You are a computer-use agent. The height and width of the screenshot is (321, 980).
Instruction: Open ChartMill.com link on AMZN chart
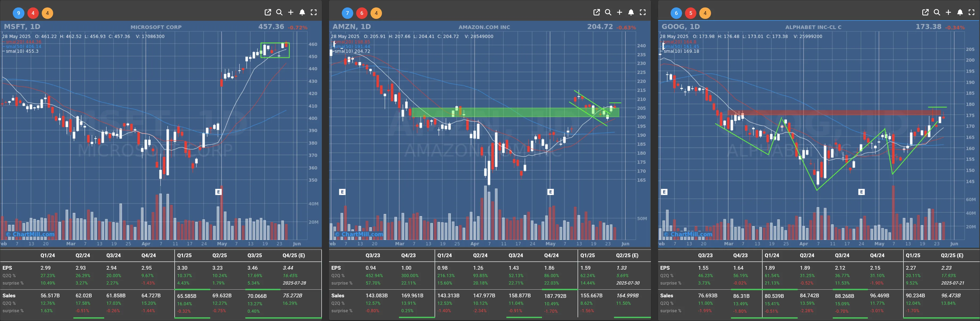point(359,234)
